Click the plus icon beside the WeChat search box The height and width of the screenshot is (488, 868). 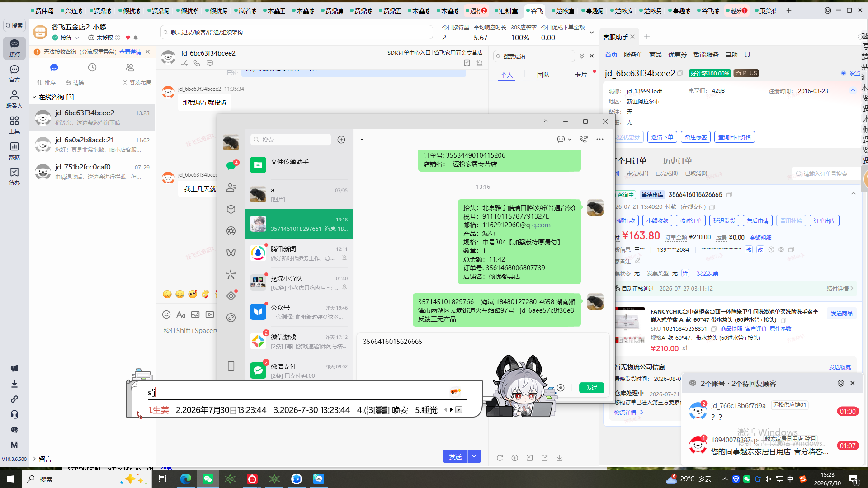click(x=341, y=140)
